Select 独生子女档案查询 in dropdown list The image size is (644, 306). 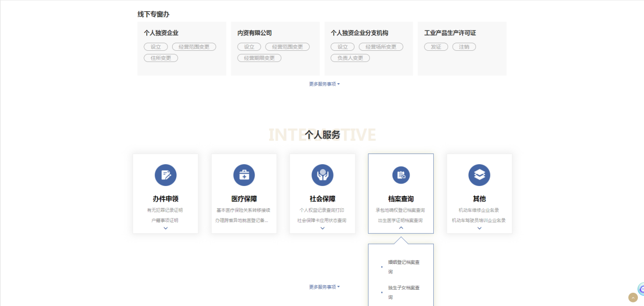[404, 292]
